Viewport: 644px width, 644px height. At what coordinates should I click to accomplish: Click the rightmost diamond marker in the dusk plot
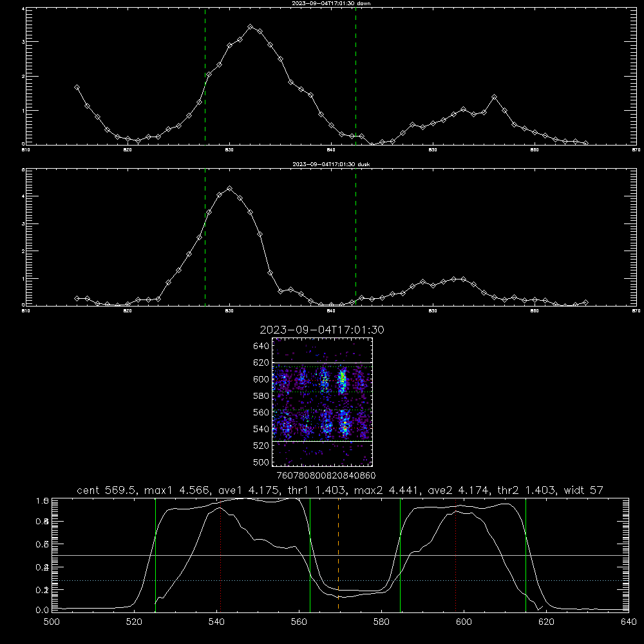click(585, 302)
